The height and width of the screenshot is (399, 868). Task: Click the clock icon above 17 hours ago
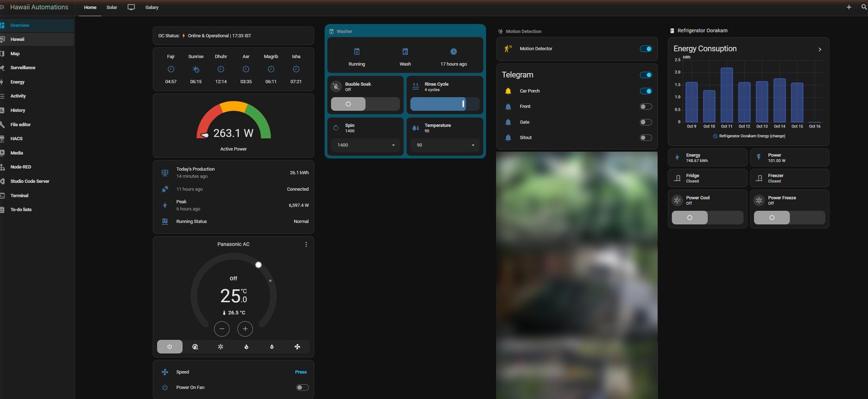[454, 52]
